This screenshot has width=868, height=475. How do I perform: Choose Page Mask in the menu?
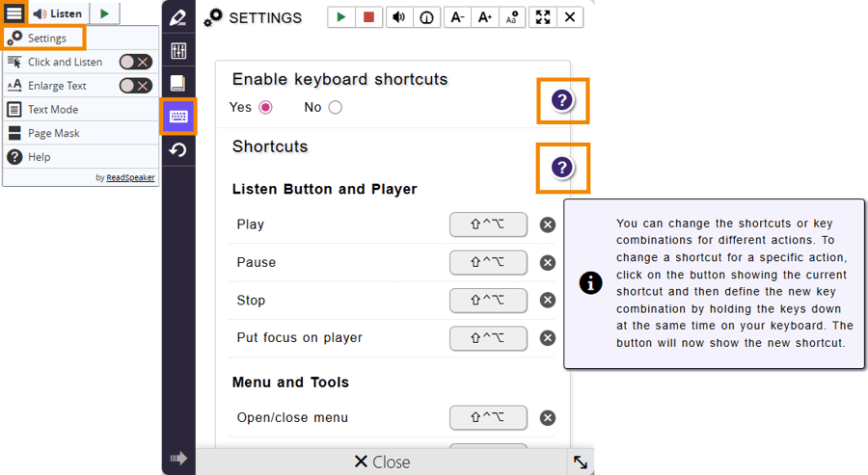click(53, 133)
